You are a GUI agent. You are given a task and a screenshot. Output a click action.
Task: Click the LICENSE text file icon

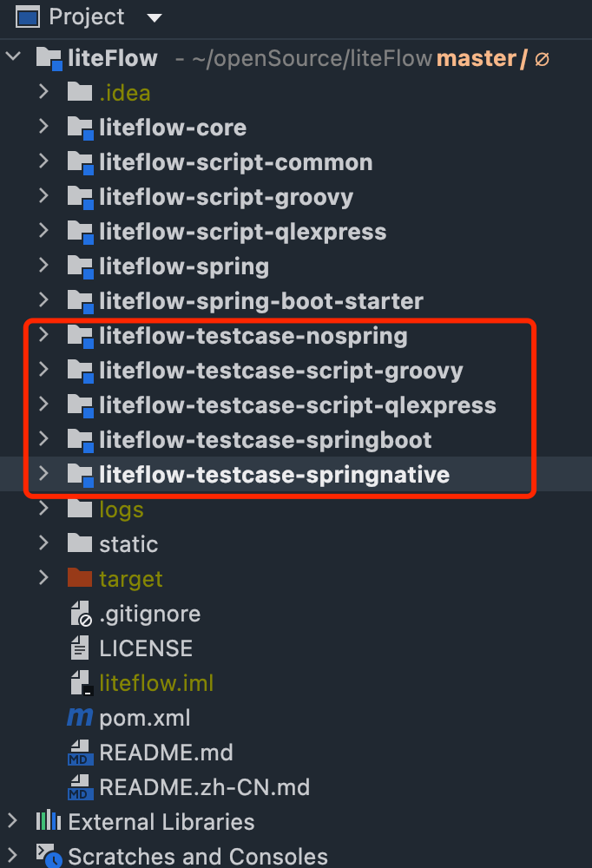80,648
